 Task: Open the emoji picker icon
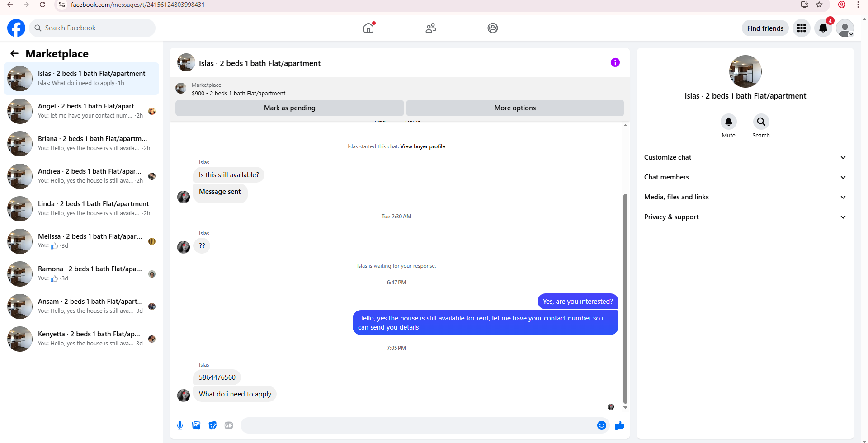click(602, 425)
